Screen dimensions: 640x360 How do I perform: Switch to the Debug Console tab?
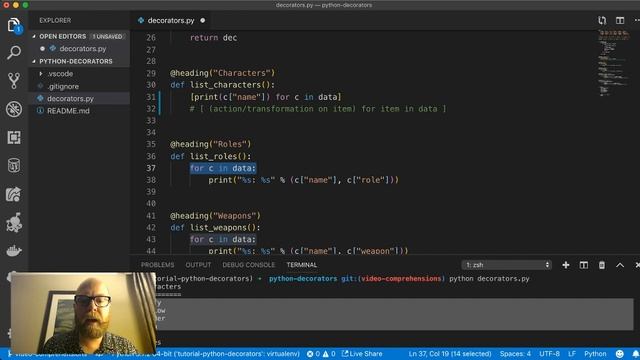coord(249,265)
